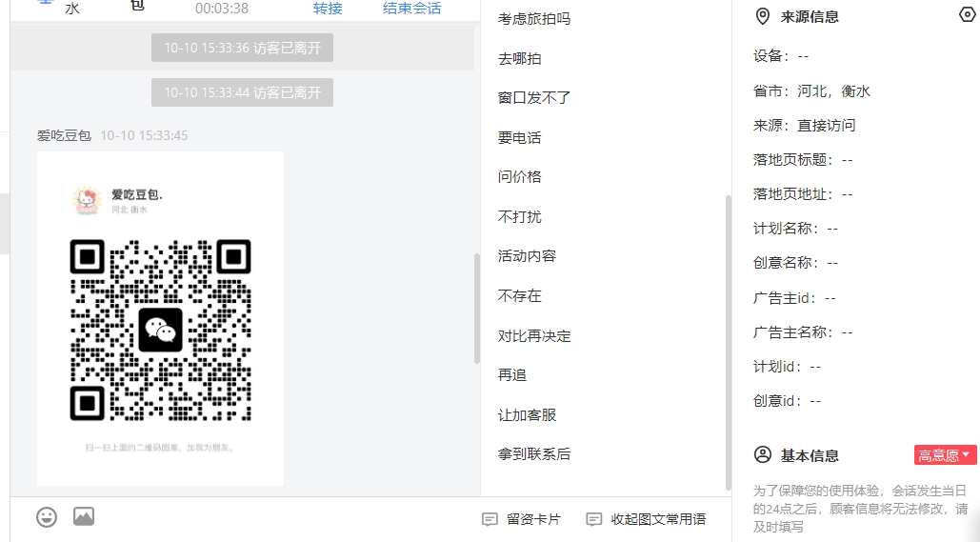This screenshot has width=980, height=542.
Task: Open the settings hexagon icon
Action: (x=968, y=14)
